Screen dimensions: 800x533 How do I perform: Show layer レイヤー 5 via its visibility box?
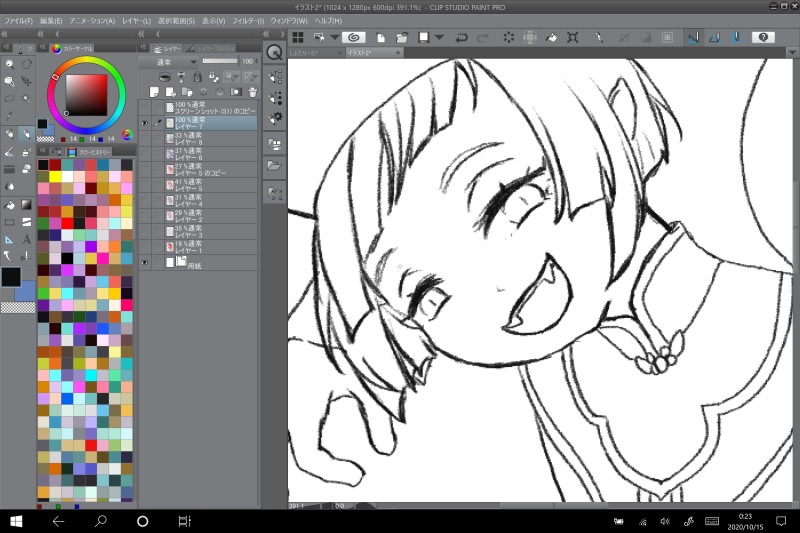pos(145,185)
